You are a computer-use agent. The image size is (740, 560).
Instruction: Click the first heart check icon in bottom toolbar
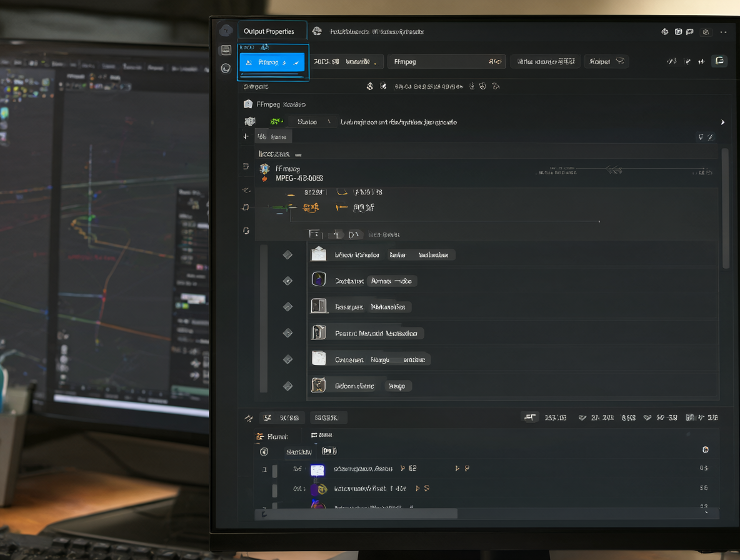[x=582, y=417]
